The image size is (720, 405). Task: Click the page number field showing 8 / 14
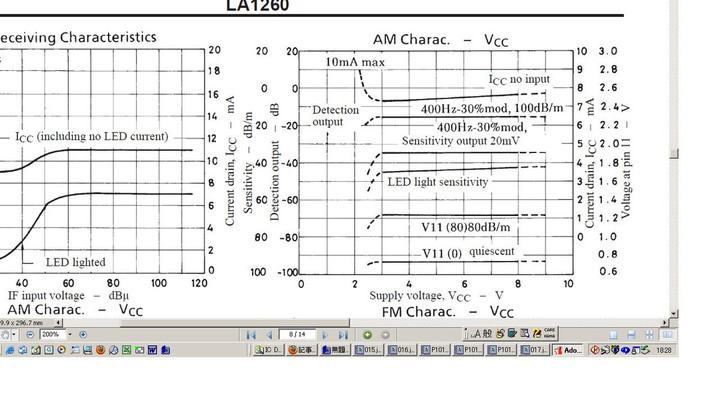coord(297,334)
